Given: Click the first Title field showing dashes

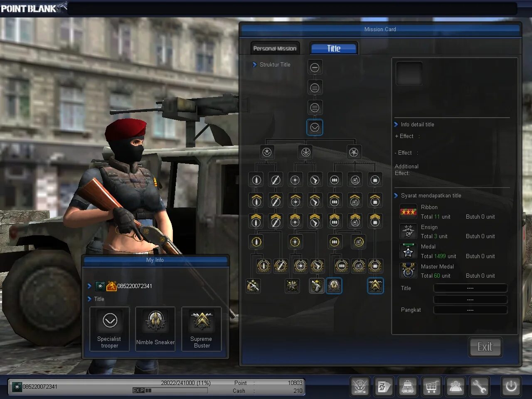Looking at the screenshot, I should coord(470,288).
